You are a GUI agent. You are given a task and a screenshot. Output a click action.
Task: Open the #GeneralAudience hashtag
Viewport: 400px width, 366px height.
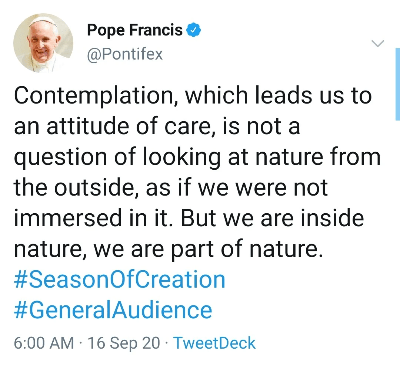tap(113, 310)
